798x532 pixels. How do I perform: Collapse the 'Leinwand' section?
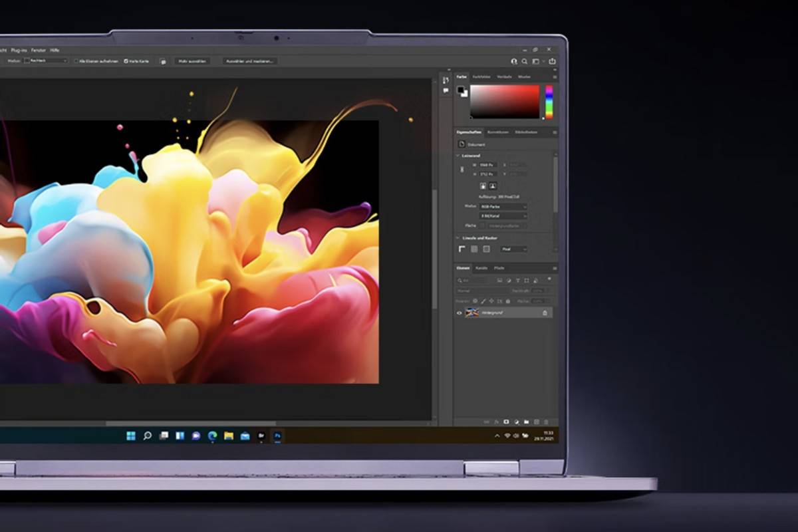coord(458,156)
